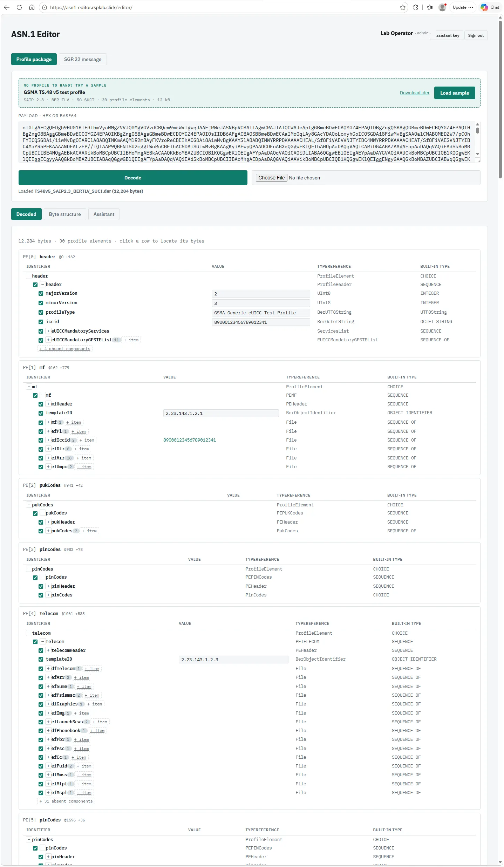This screenshot has height=867, width=504.
Task: Click Load sample button
Action: click(455, 93)
